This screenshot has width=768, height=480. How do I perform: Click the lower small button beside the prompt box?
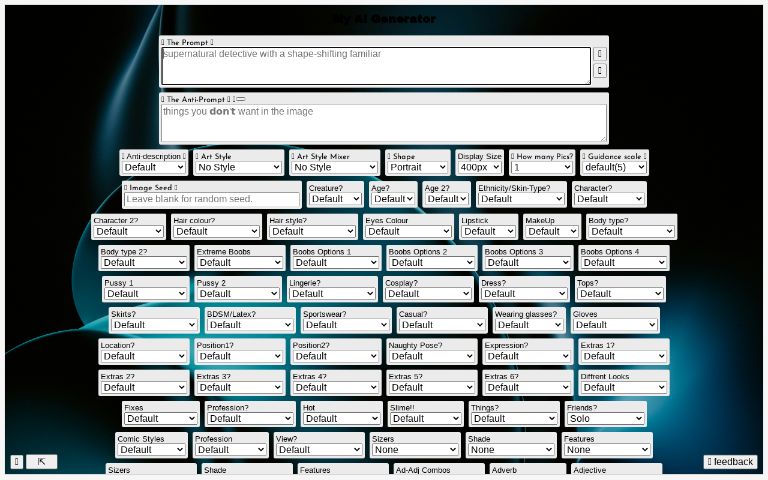(x=600, y=71)
